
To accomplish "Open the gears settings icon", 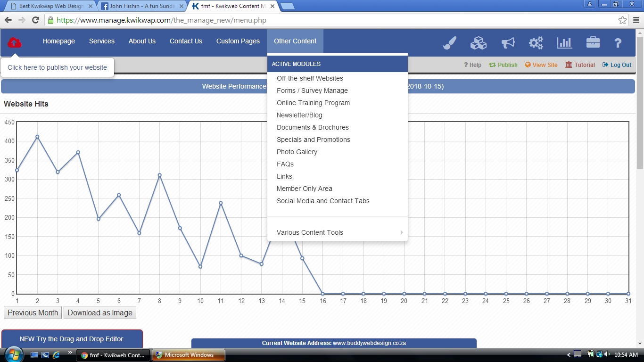I will [536, 43].
